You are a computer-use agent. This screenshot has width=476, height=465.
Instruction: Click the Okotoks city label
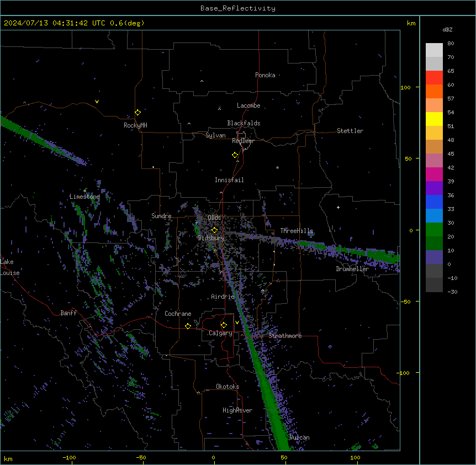[x=228, y=387]
